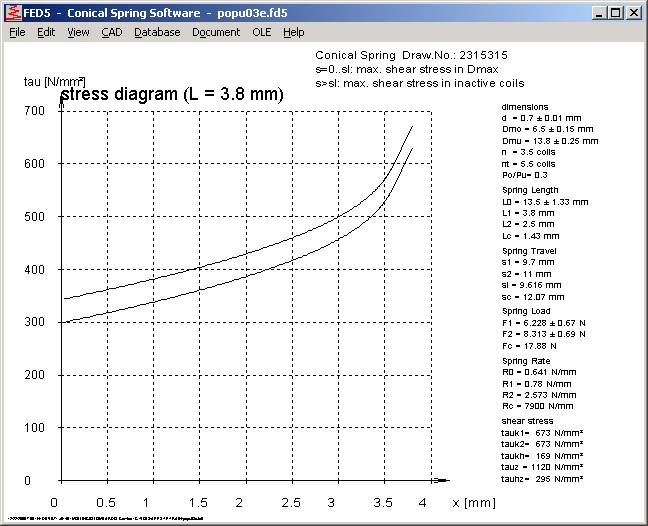Viewport: 648px width, 526px height.
Task: Open the File menu
Action: pos(17,32)
